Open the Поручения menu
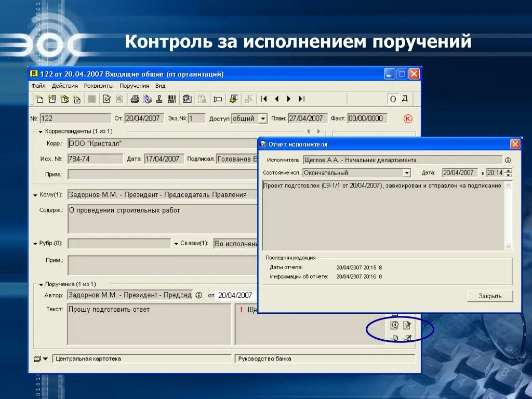This screenshot has height=399, width=532. [x=135, y=86]
